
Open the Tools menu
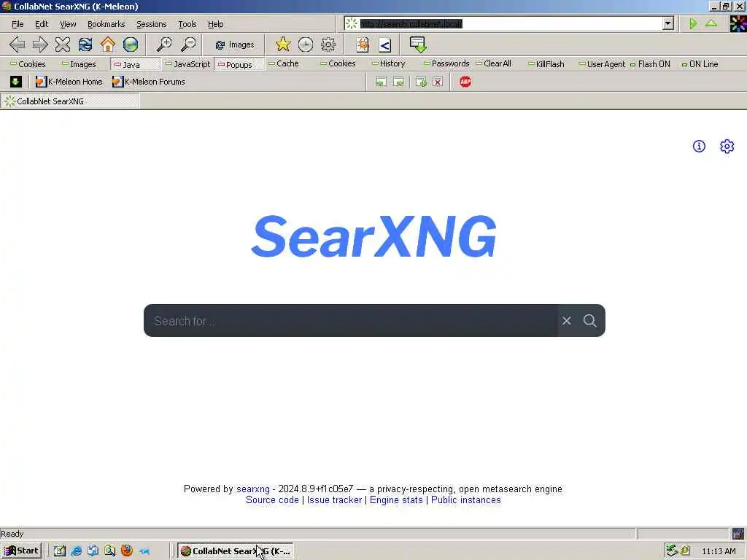[187, 24]
